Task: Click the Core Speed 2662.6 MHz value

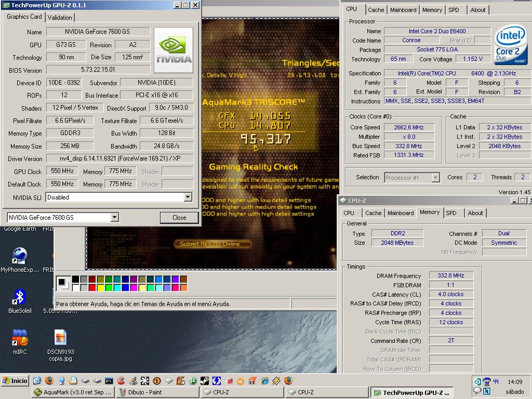Action: tap(409, 127)
